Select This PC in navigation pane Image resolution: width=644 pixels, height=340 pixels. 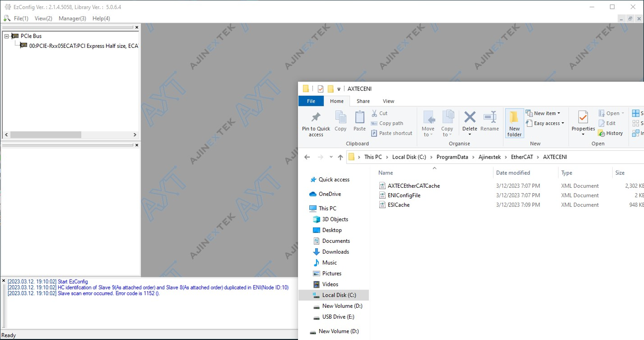327,209
